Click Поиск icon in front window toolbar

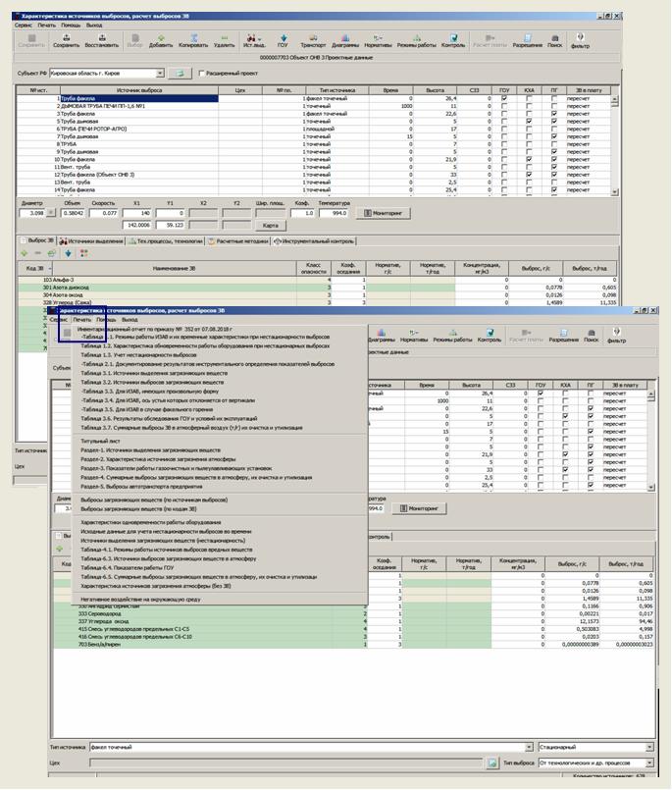(591, 333)
